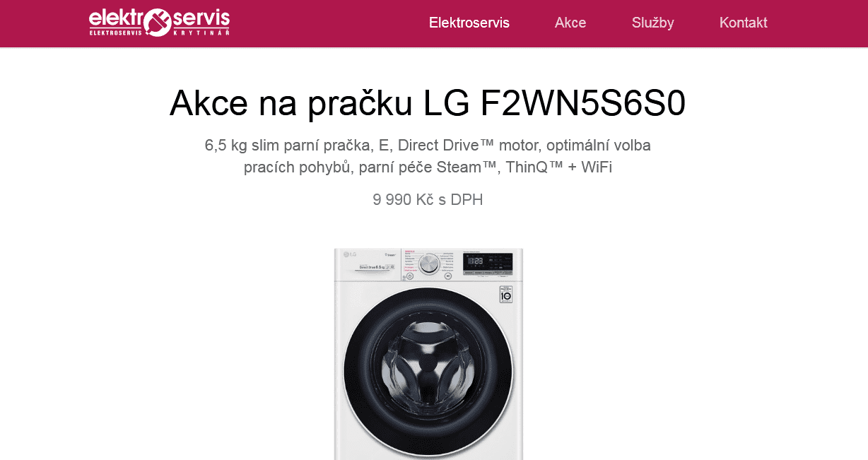Open the Elektroservis menu item
The height and width of the screenshot is (460, 868).
[469, 23]
